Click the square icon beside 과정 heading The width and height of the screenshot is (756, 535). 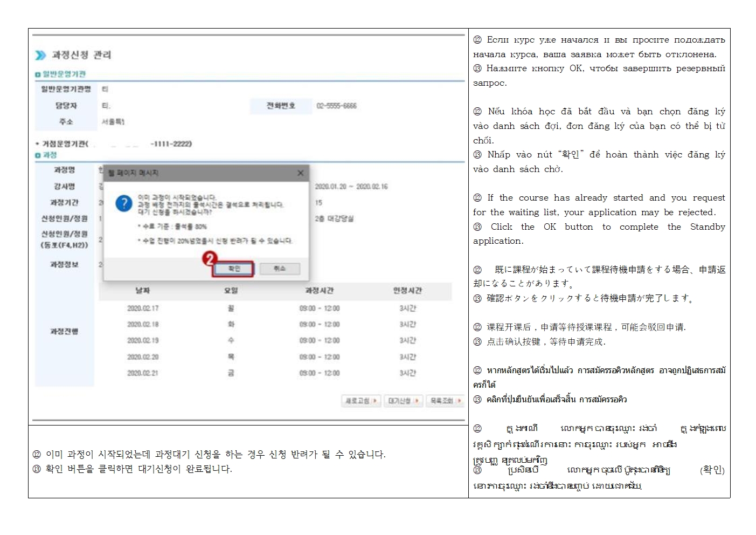pyautogui.click(x=38, y=155)
